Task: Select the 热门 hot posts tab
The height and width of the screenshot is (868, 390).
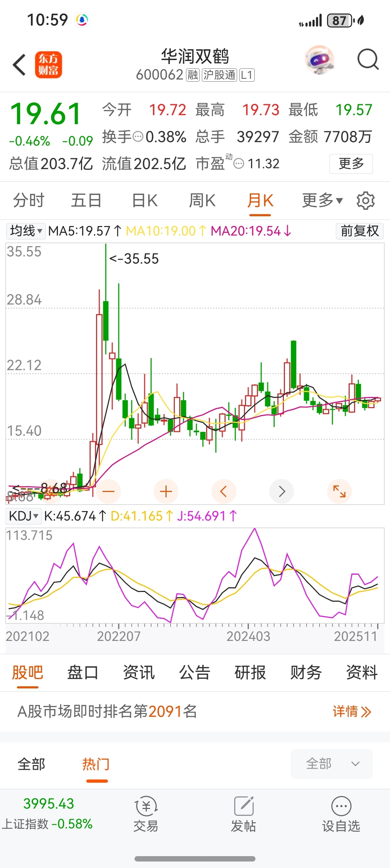Action: (x=96, y=764)
